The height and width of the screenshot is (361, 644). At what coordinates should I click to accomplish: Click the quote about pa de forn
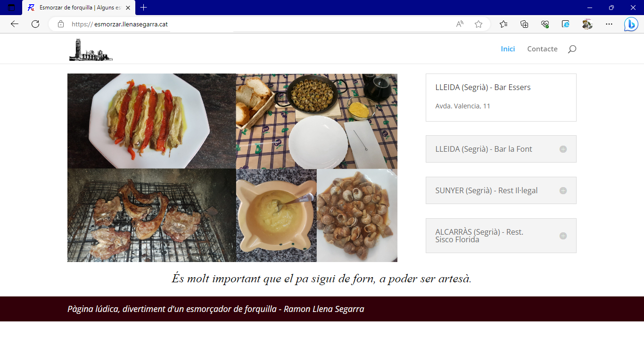pos(322,279)
